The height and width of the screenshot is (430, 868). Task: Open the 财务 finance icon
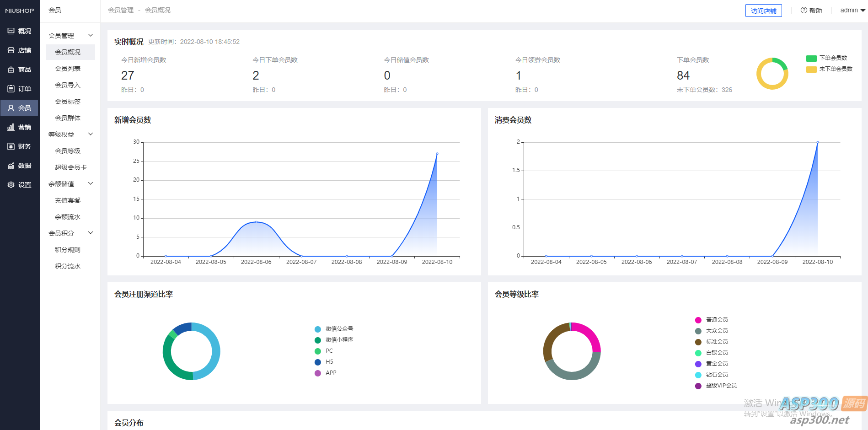(11, 146)
